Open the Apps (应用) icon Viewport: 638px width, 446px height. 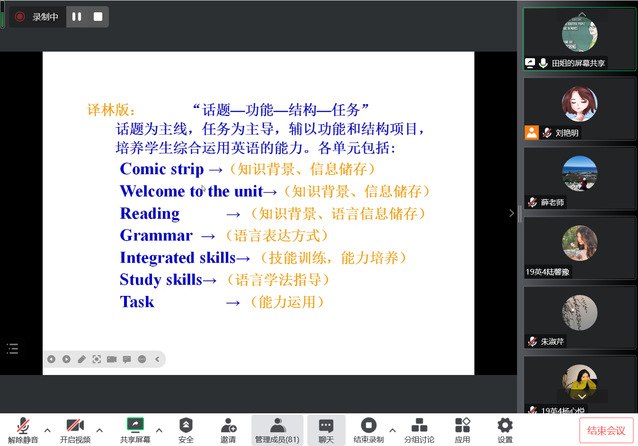pos(462,429)
